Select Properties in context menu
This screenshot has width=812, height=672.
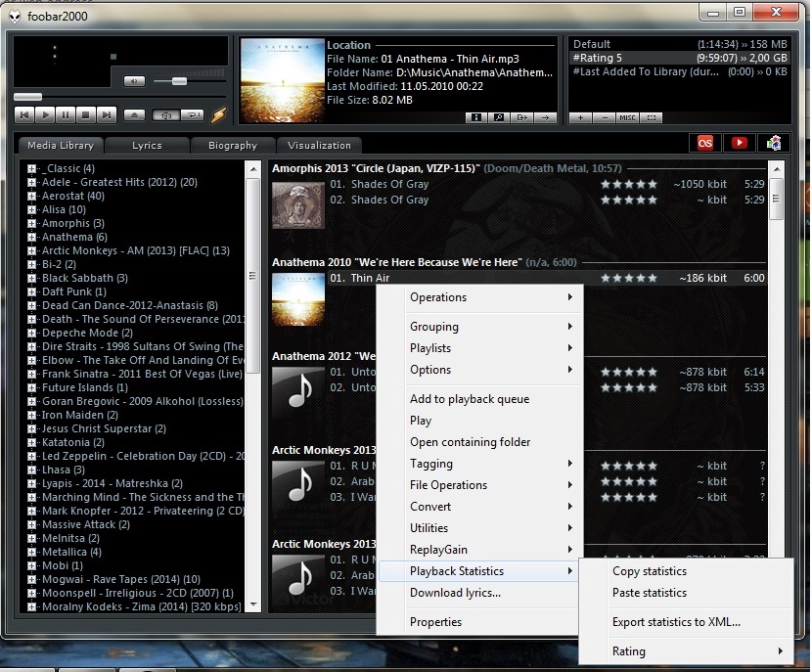(x=435, y=622)
